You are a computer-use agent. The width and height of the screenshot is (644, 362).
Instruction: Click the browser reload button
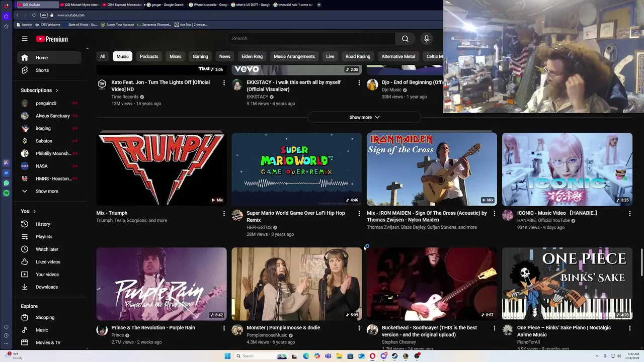pos(34,15)
